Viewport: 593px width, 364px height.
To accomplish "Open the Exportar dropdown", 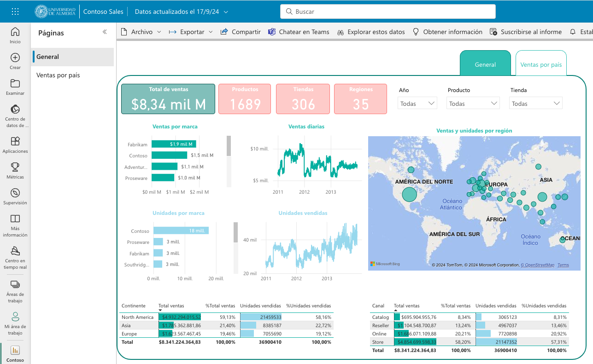I will [191, 32].
